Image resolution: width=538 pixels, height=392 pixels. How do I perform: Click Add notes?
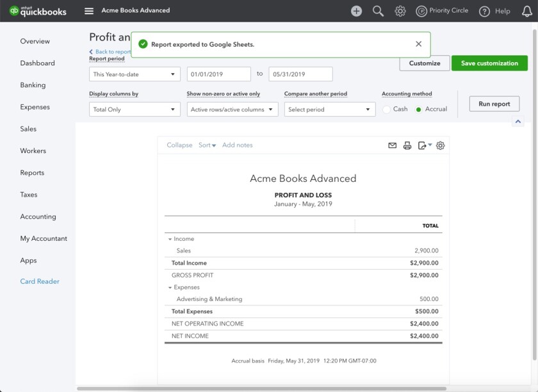tap(238, 145)
